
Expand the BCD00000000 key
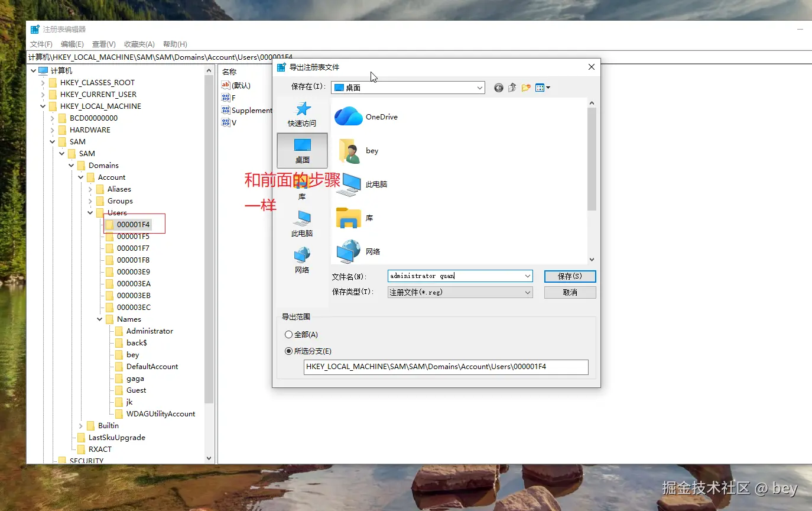[53, 118]
